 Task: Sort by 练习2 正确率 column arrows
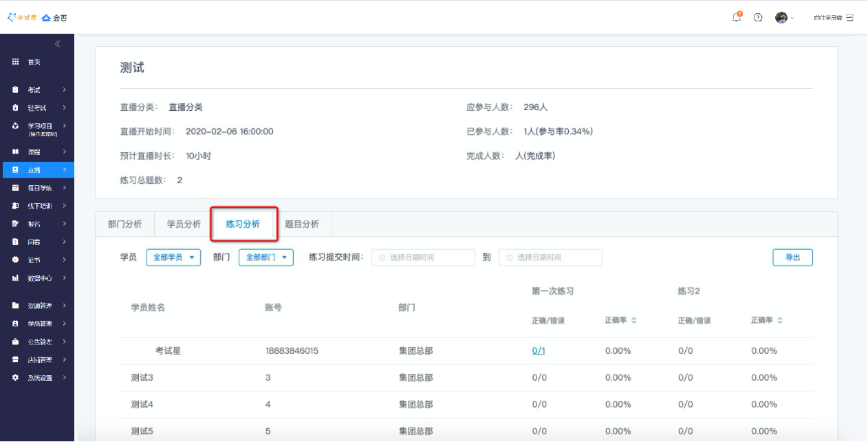780,321
